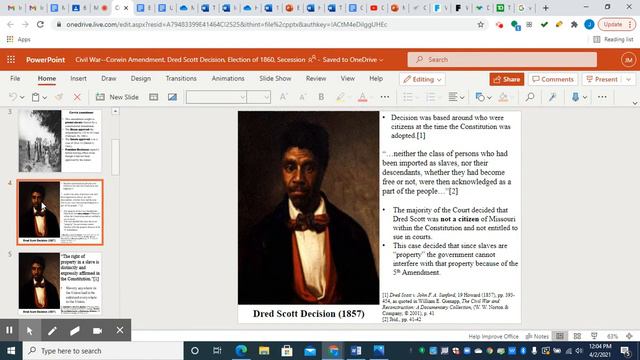Click the Undo arrow in the ribbon

(13, 97)
